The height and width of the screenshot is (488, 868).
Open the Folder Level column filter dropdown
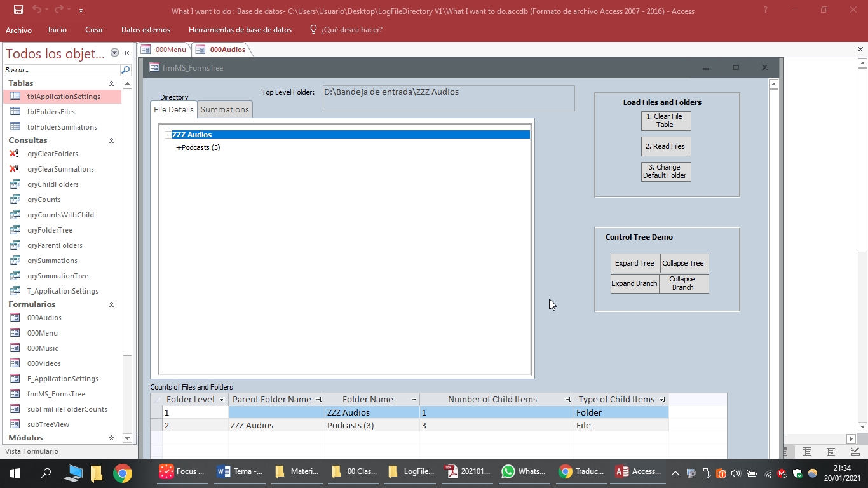tap(222, 400)
